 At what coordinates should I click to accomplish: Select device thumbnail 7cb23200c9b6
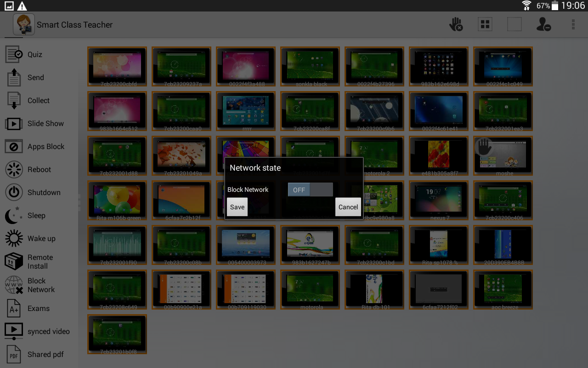point(374,111)
